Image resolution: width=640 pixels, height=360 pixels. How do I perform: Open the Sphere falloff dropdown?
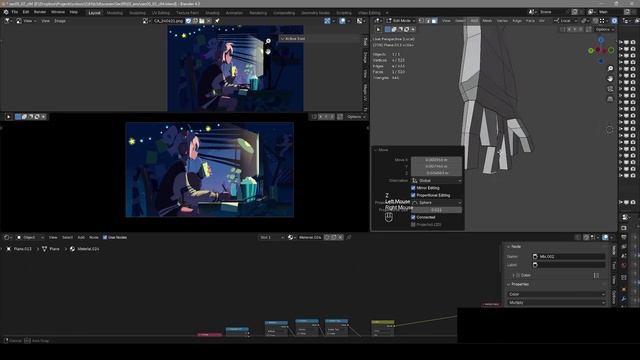coord(436,202)
